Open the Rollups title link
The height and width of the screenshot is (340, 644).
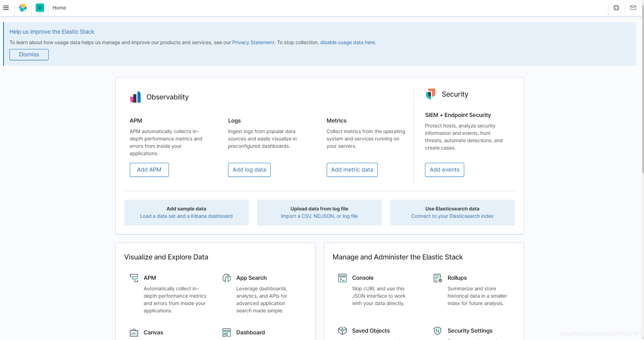(x=457, y=278)
